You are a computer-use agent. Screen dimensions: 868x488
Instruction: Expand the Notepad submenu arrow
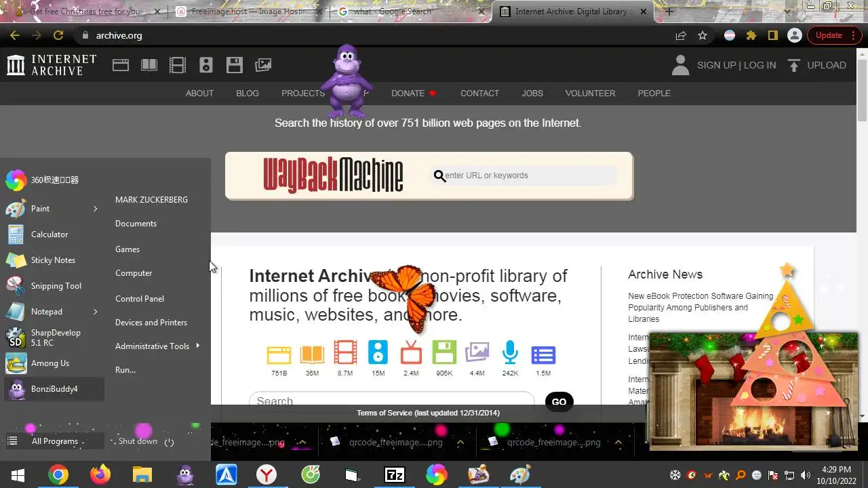(x=96, y=312)
